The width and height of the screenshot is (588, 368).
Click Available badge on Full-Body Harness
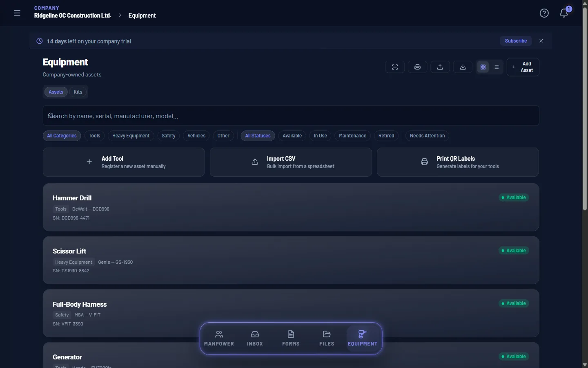514,303
